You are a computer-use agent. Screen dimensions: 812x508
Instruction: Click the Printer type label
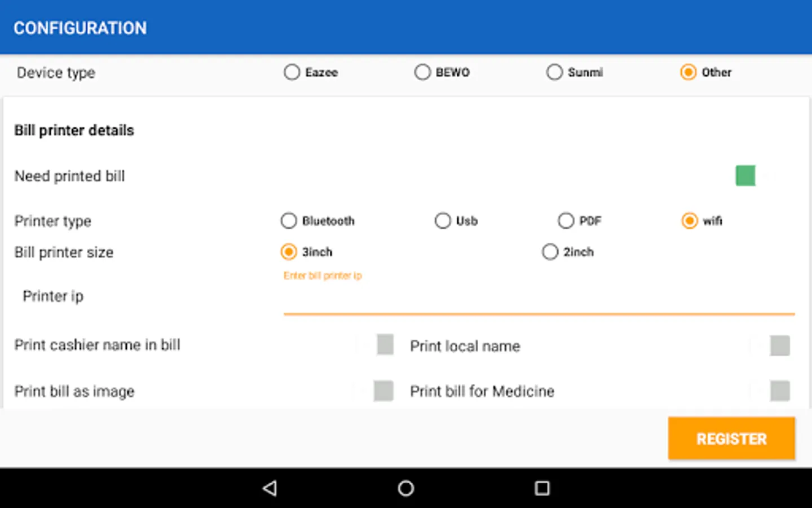click(52, 221)
